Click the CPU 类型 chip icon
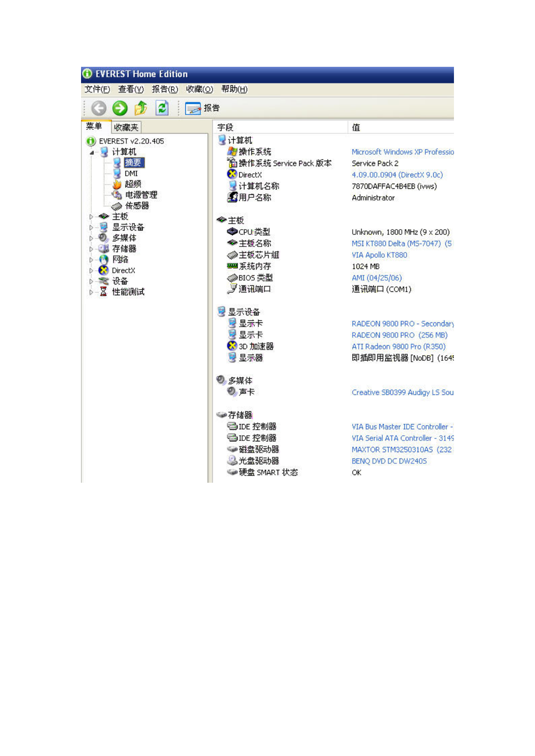 (x=232, y=231)
